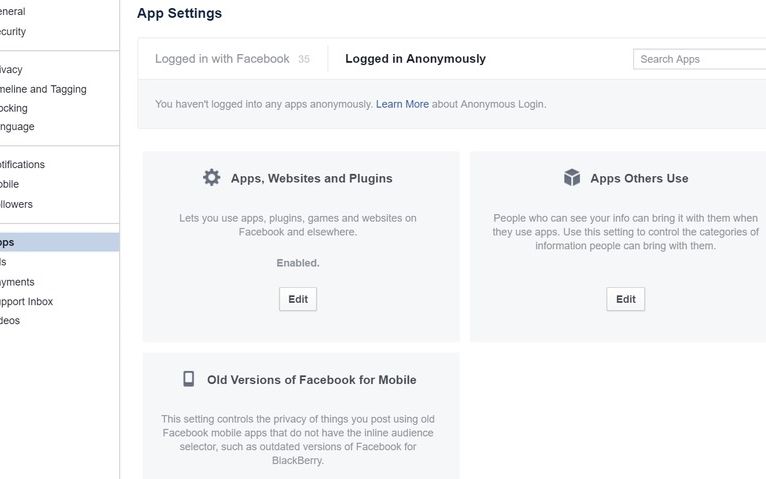Image resolution: width=766 pixels, height=479 pixels.
Task: Switch to the Logged in with Facebook tab
Action: [222, 59]
